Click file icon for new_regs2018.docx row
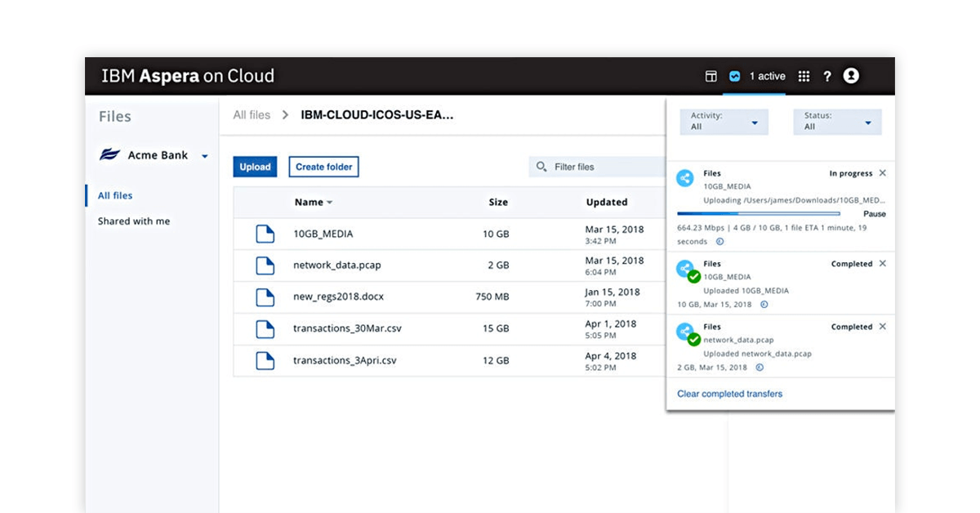 265,297
